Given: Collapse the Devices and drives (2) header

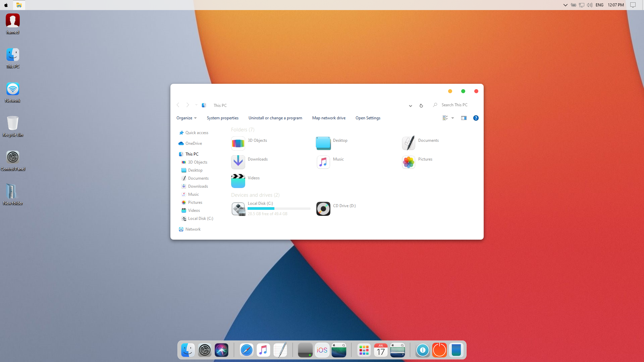Looking at the screenshot, I should tap(255, 195).
